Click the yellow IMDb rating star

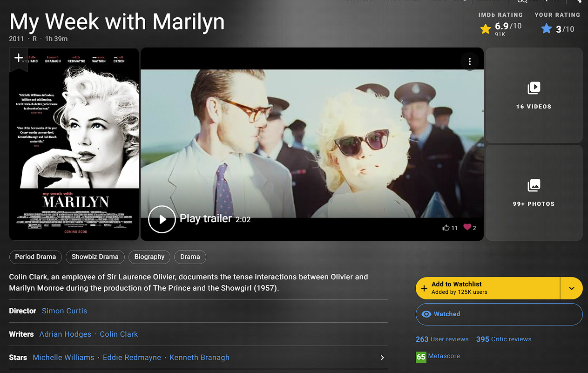pyautogui.click(x=486, y=29)
